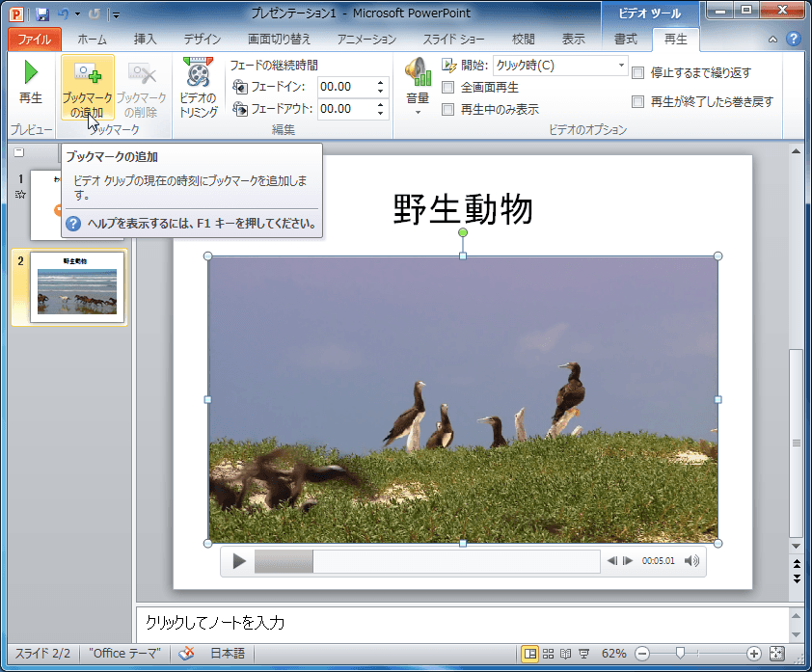Open the Trim Video tool

point(199,87)
